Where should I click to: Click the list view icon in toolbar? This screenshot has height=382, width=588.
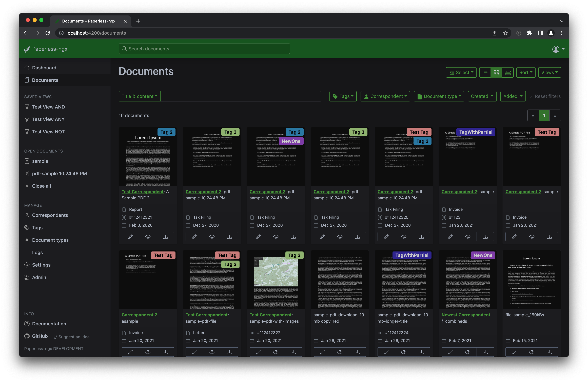click(x=485, y=72)
